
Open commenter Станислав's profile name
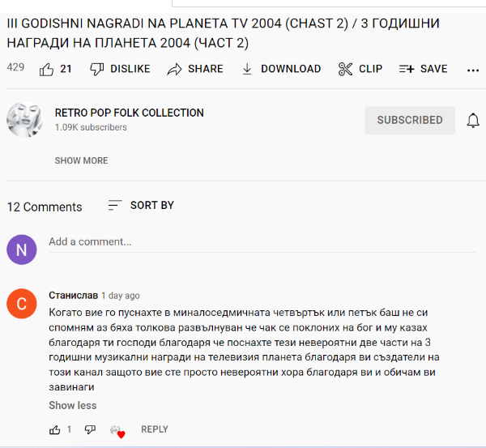(73, 296)
